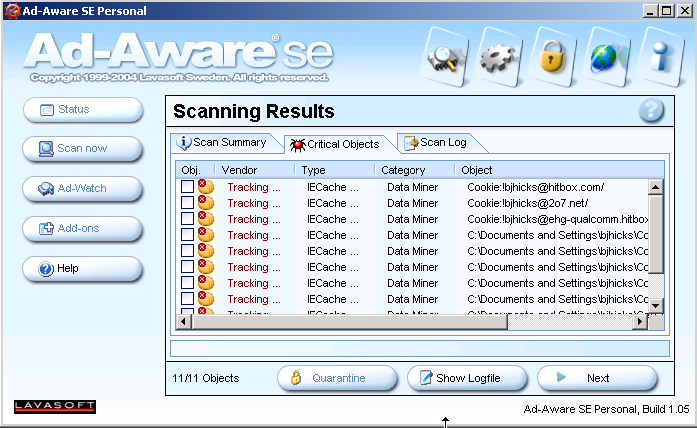This screenshot has width=697, height=428.
Task: Check the box in the fifth result row
Action: 187,251
